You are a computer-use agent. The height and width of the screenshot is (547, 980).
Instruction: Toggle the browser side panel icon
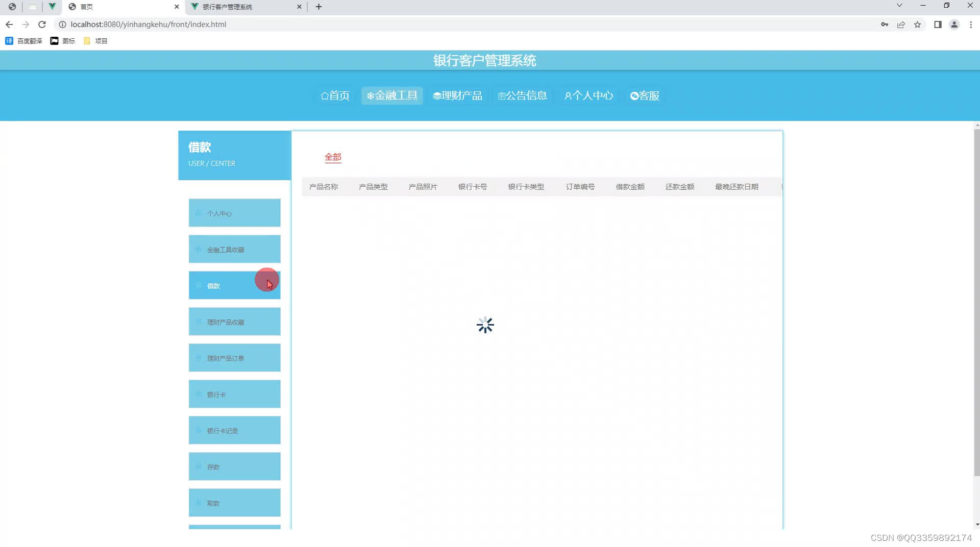pyautogui.click(x=938, y=24)
